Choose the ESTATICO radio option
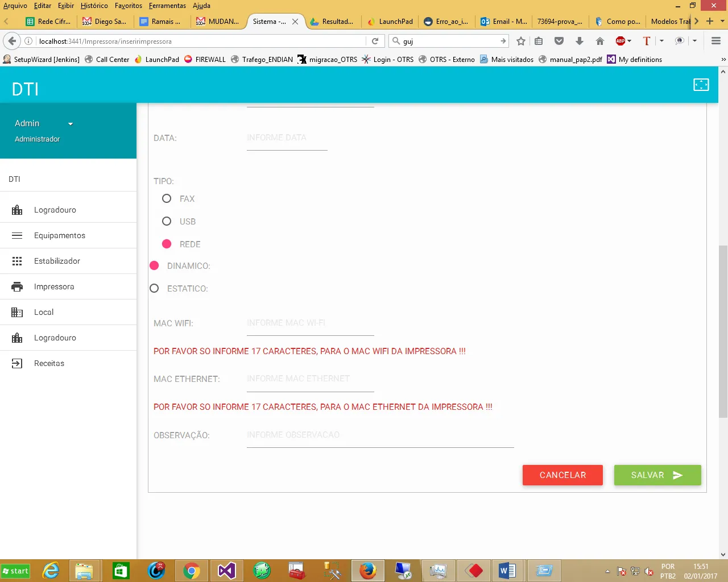Viewport: 728px width, 582px height. 154,289
